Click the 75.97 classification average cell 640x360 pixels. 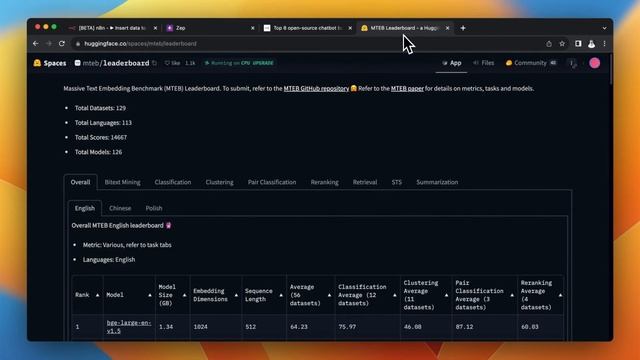[x=368, y=327]
